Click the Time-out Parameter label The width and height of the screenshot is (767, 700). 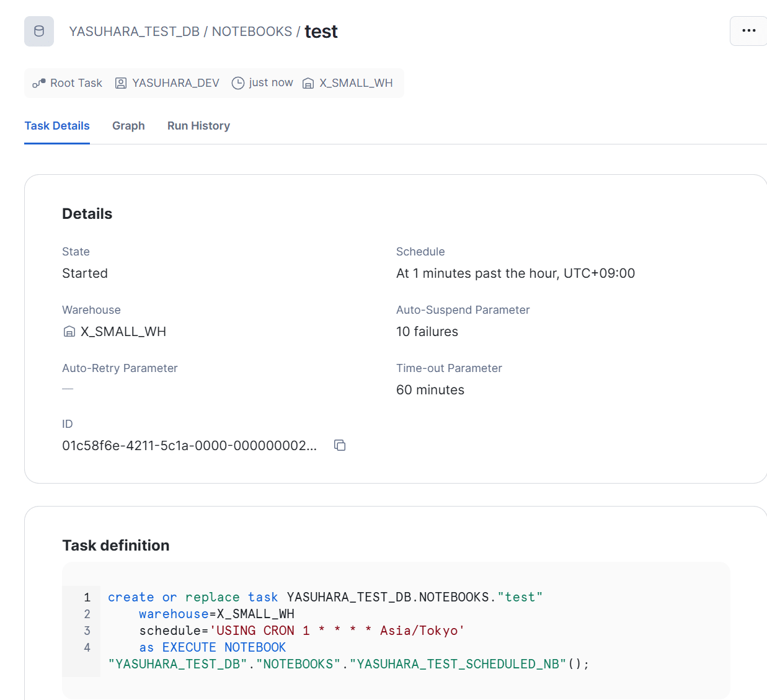coord(449,368)
